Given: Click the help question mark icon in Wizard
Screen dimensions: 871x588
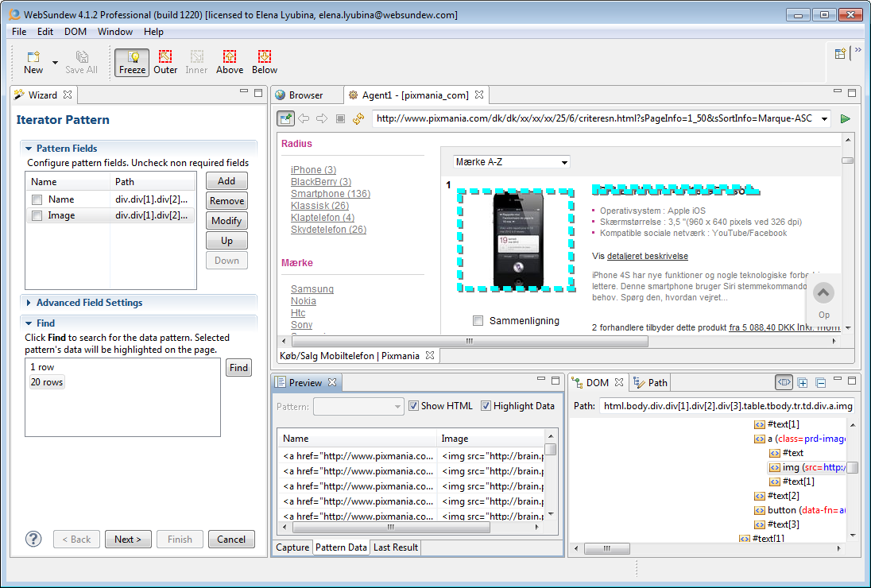Looking at the screenshot, I should (33, 539).
